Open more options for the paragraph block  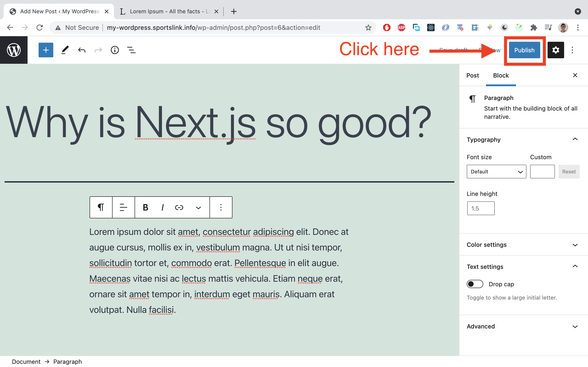pyautogui.click(x=221, y=207)
